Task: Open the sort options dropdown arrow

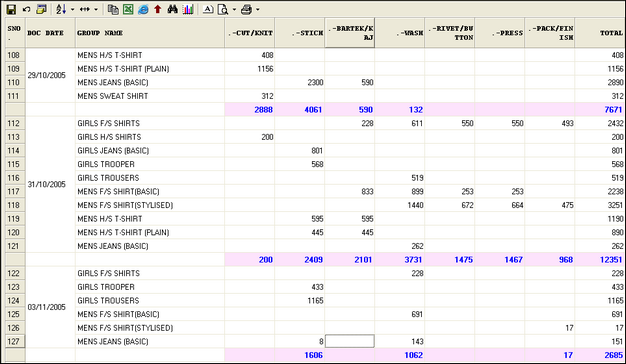Action: tap(72, 9)
